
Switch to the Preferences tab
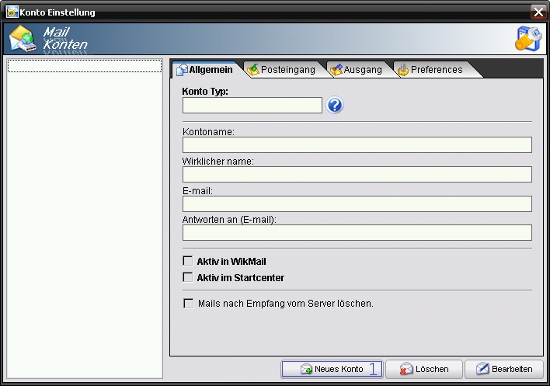coord(434,70)
